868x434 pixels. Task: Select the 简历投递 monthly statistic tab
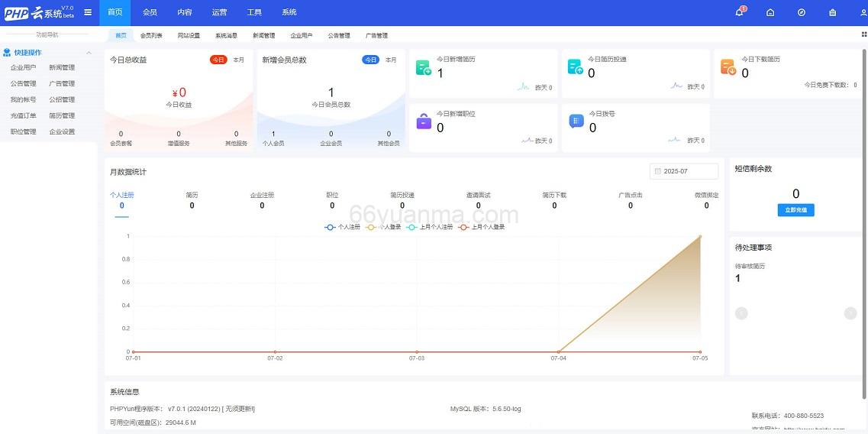pos(402,201)
